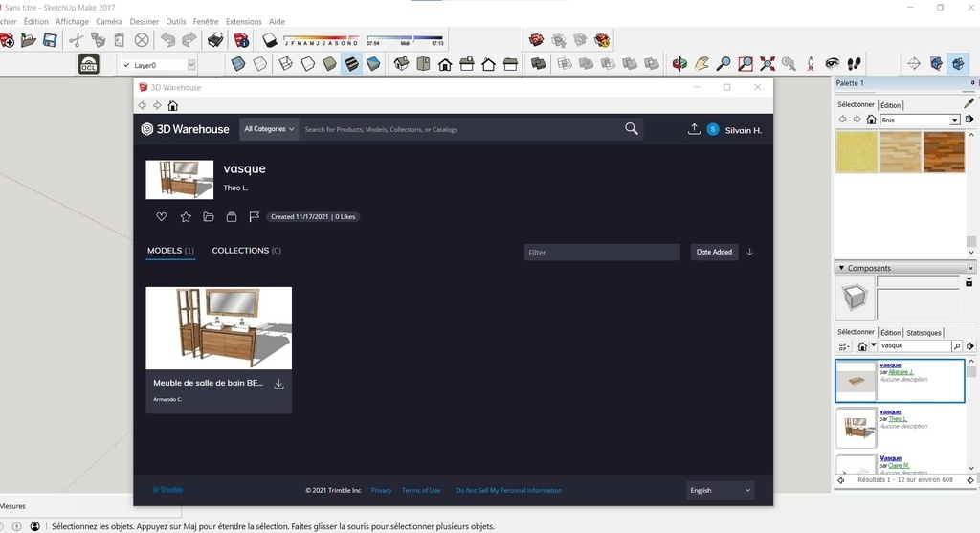The height and width of the screenshot is (533, 980).
Task: Like vasque with the heart icon
Action: (x=161, y=217)
